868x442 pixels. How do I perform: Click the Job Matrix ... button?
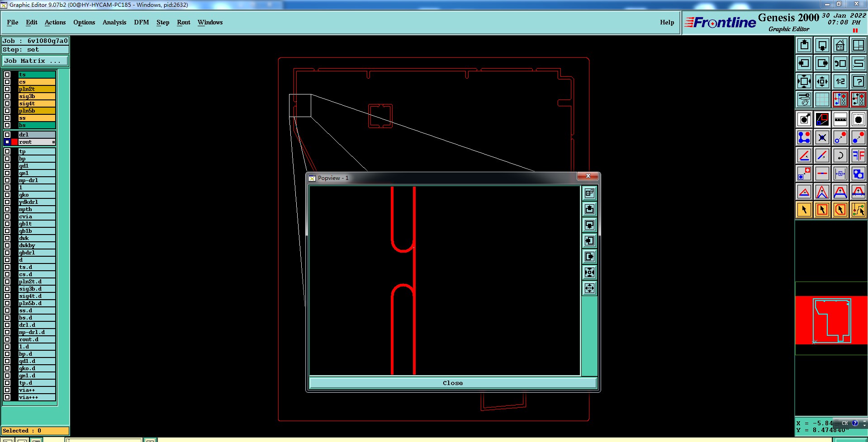pos(35,61)
